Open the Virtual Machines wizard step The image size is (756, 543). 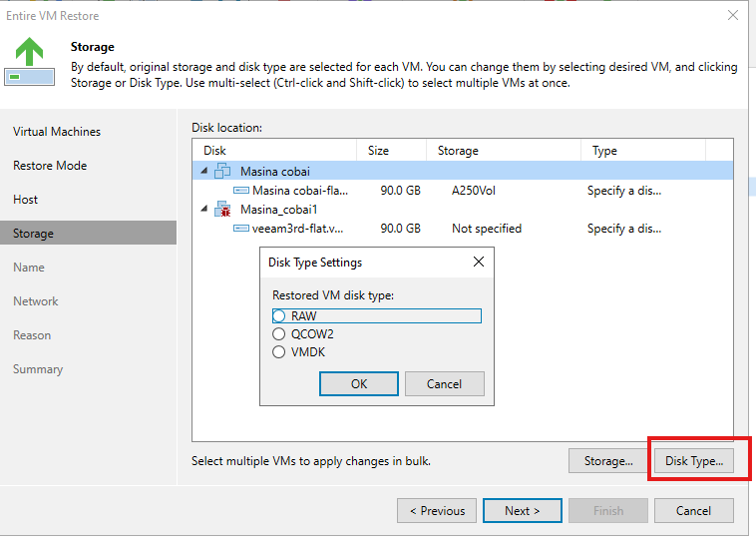coord(57,132)
